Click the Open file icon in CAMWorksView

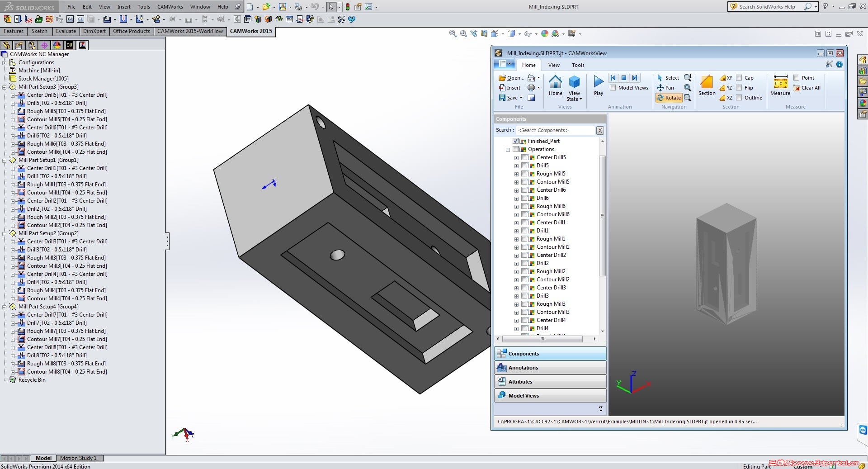tap(502, 78)
